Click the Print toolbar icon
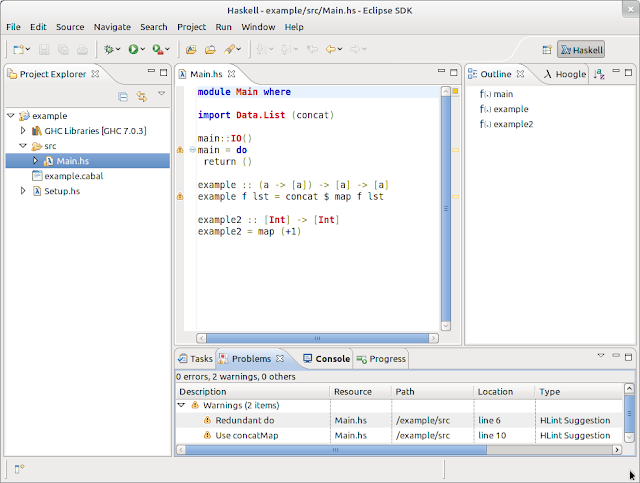Screen dimensions: 640x483 tap(82, 49)
